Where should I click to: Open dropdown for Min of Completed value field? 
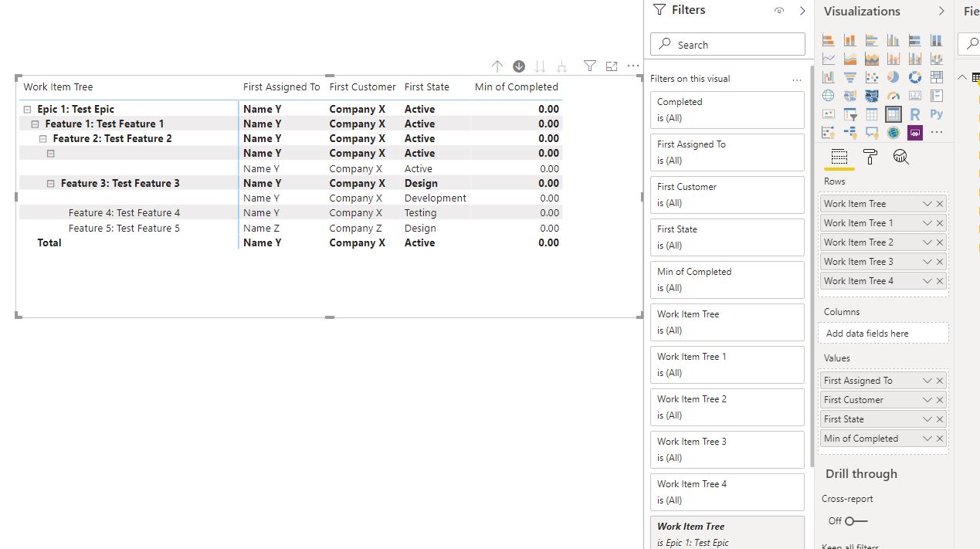(927, 439)
